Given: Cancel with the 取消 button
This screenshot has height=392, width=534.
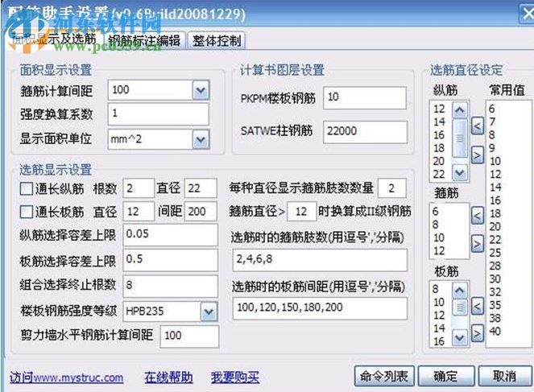Looking at the screenshot, I should [x=504, y=376].
